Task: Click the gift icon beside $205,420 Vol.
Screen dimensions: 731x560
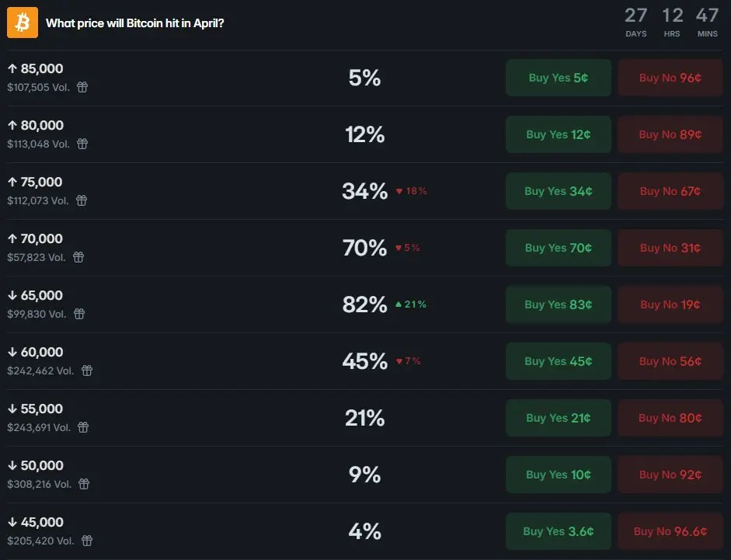Action: [x=87, y=541]
